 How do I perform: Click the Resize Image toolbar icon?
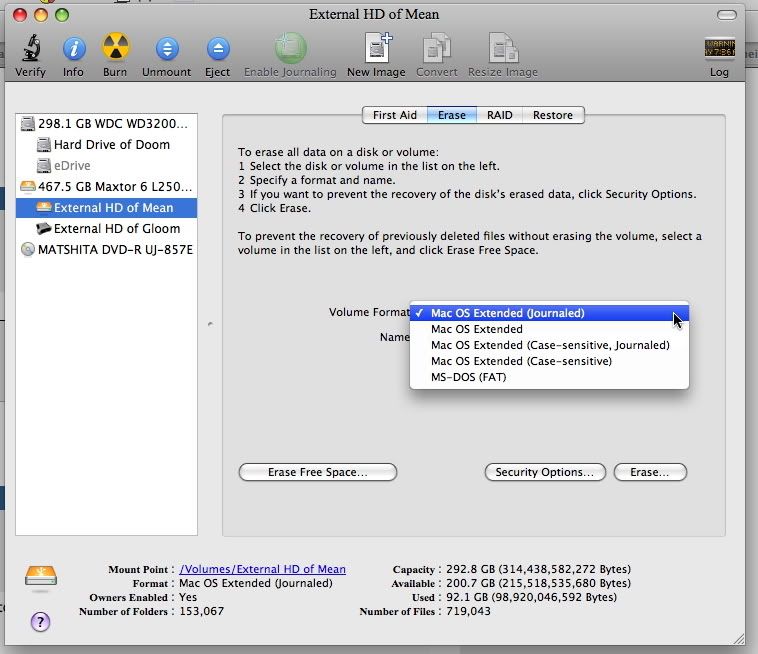pyautogui.click(x=503, y=48)
